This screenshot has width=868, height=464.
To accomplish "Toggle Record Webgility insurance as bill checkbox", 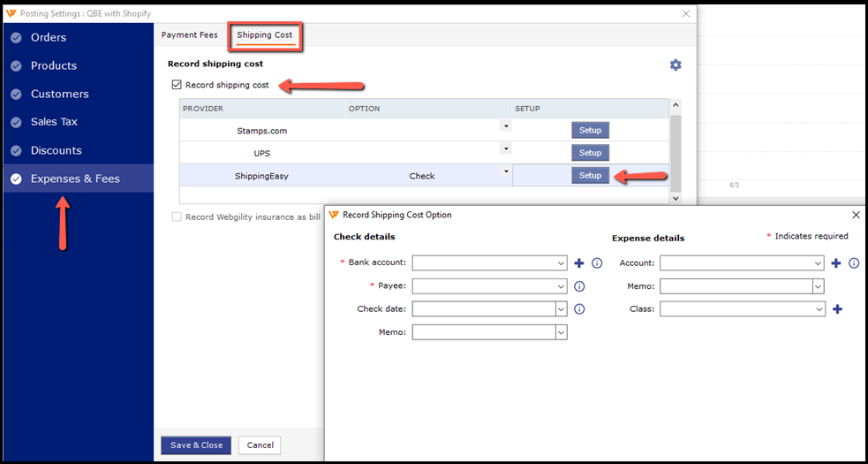I will point(177,217).
